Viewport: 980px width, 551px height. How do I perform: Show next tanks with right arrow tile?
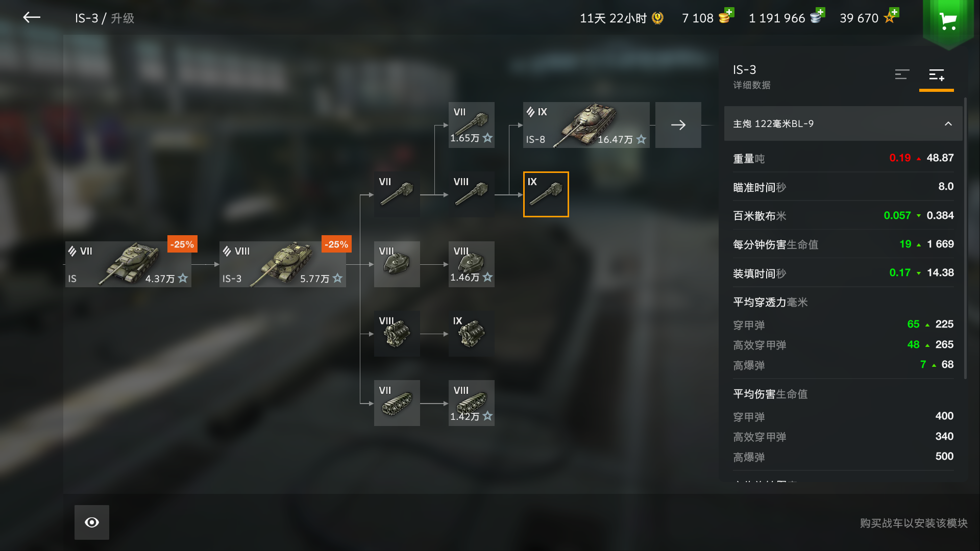678,125
